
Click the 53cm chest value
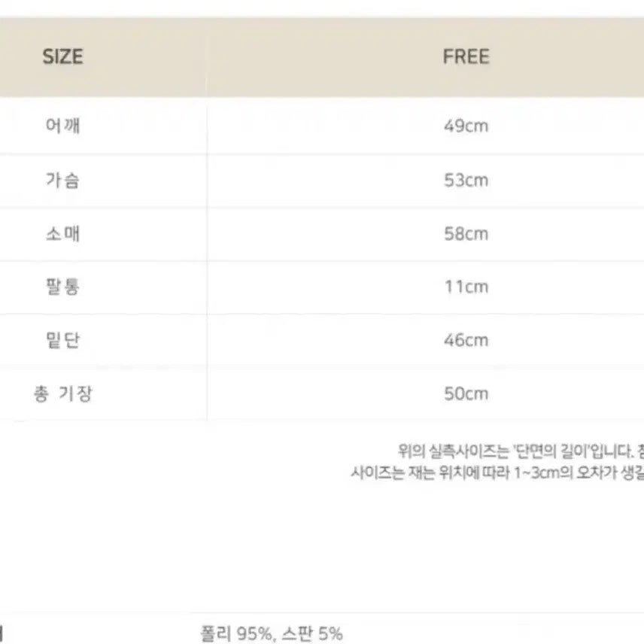tap(466, 181)
